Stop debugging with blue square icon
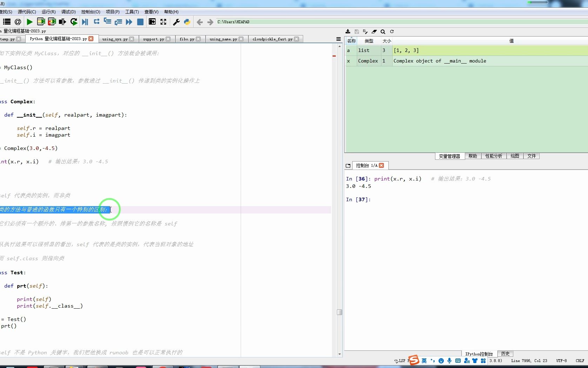 (140, 22)
